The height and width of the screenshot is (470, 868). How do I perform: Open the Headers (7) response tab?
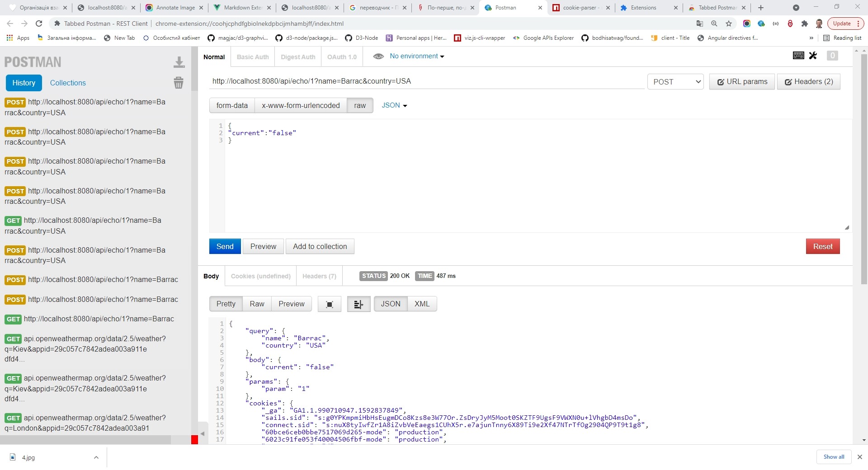point(319,276)
